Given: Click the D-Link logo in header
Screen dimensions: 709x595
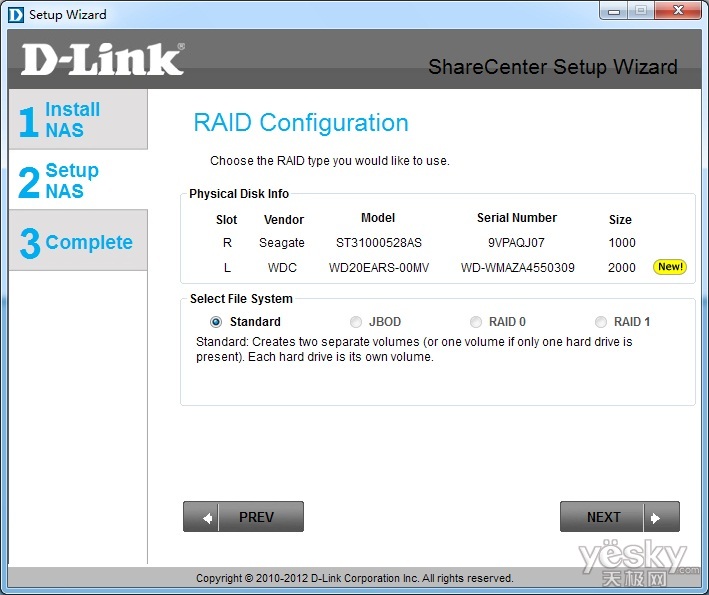Looking at the screenshot, I should (x=103, y=59).
